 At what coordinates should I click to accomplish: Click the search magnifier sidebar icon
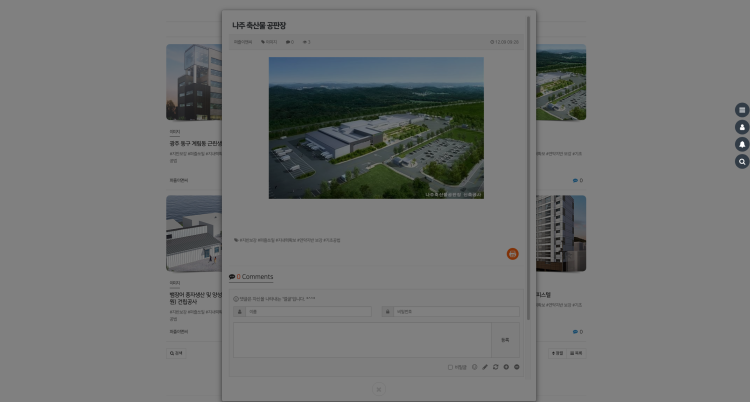pos(742,161)
